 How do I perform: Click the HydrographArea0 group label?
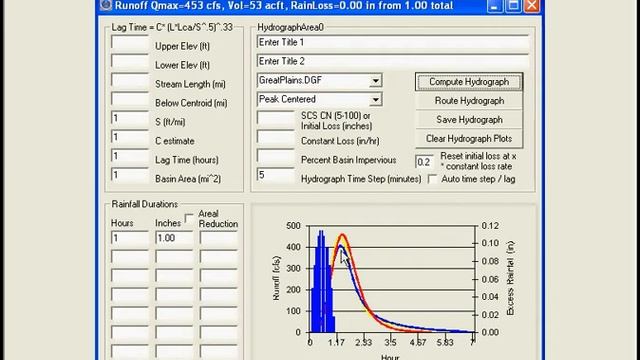pyautogui.click(x=290, y=27)
